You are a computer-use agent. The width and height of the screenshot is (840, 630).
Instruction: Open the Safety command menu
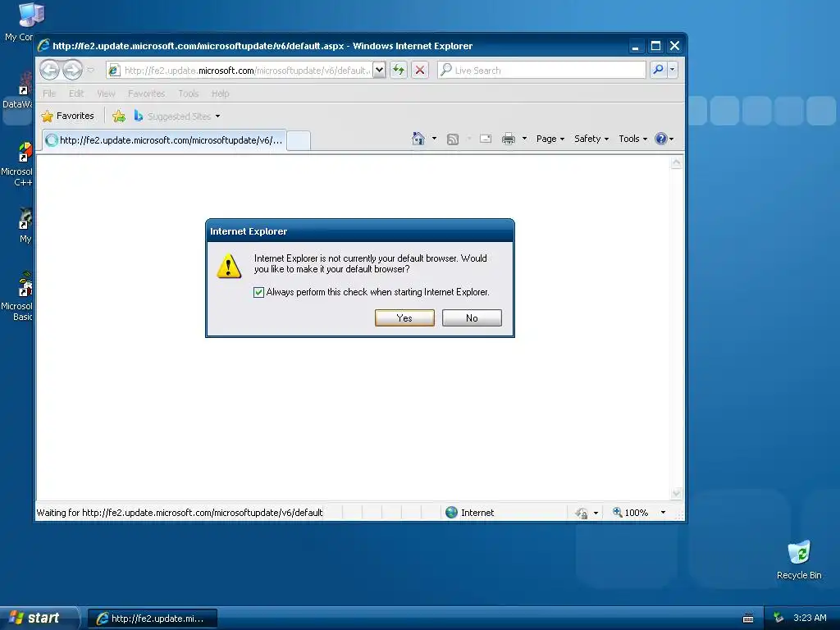[591, 139]
